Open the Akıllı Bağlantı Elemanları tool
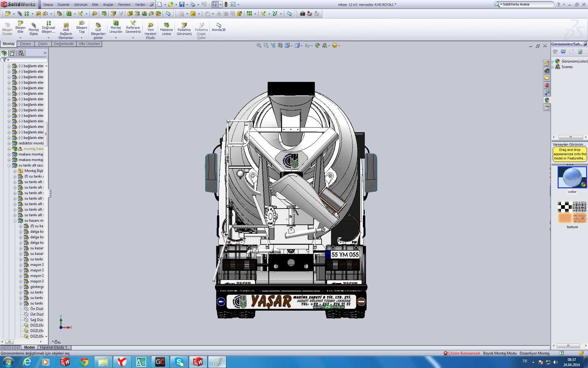This screenshot has width=588, height=368. pyautogui.click(x=66, y=31)
